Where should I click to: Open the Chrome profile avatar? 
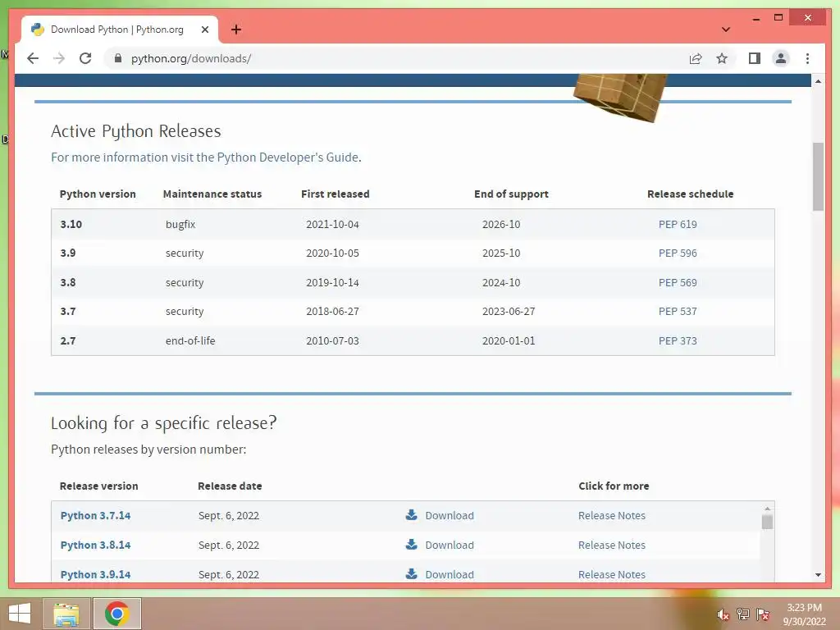(x=781, y=58)
